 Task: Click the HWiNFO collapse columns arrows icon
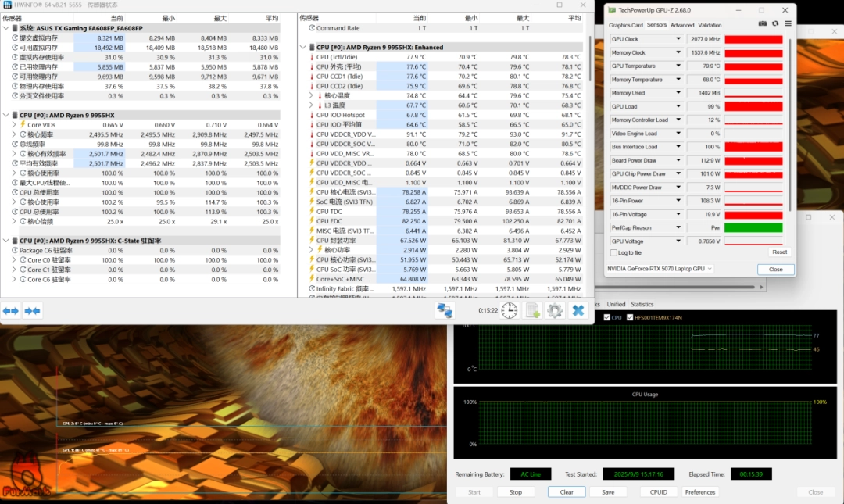[32, 311]
